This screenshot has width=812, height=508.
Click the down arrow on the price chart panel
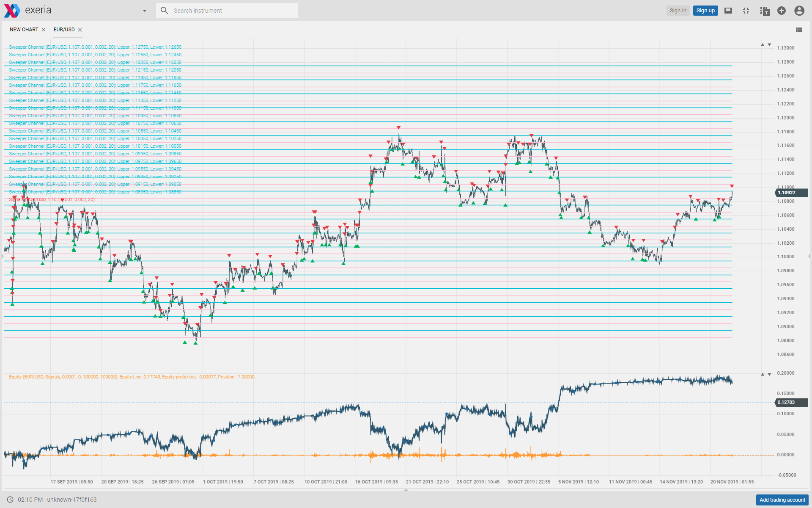[x=769, y=44]
